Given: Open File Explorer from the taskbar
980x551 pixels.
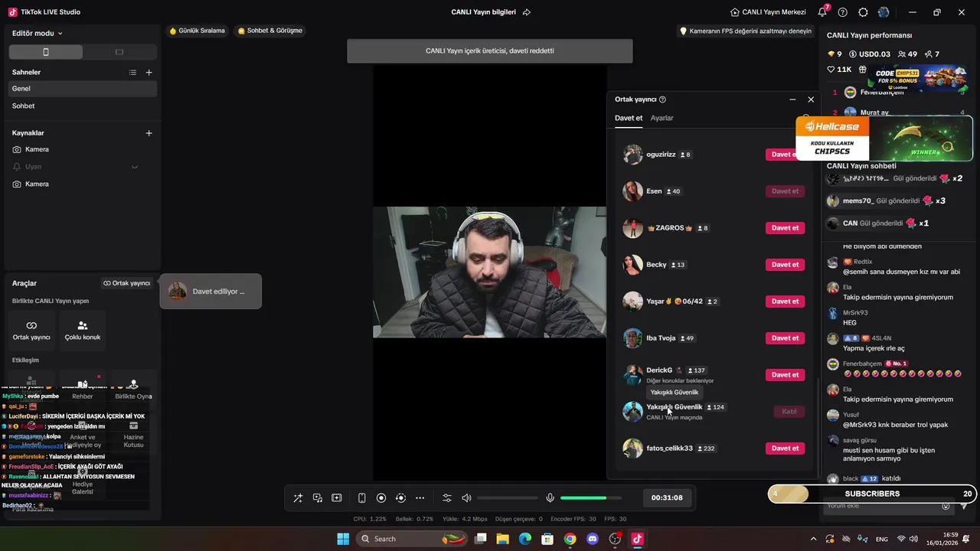Looking at the screenshot, I should [503, 539].
